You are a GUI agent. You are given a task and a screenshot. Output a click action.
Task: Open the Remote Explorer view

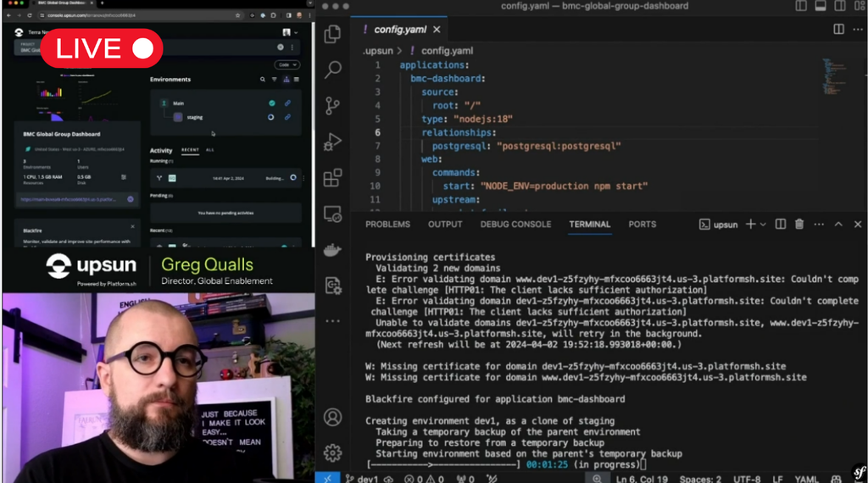point(332,214)
